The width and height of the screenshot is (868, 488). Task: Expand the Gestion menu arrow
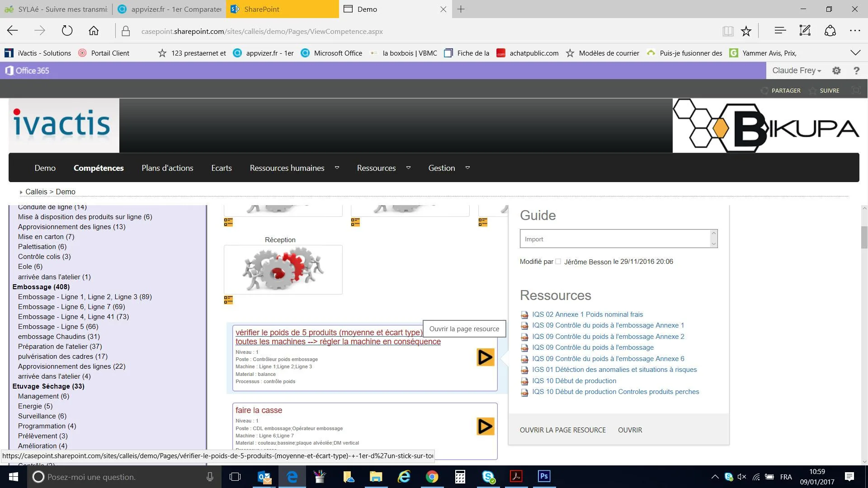click(x=467, y=168)
